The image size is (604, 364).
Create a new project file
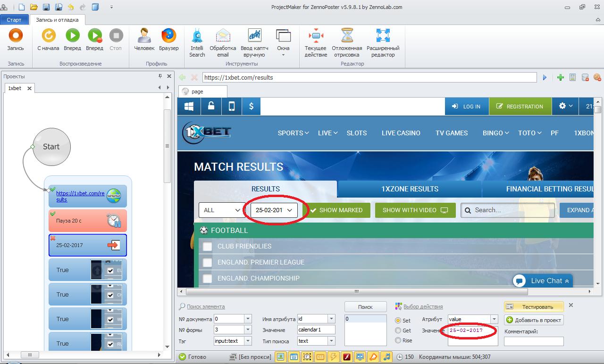pos(22,7)
